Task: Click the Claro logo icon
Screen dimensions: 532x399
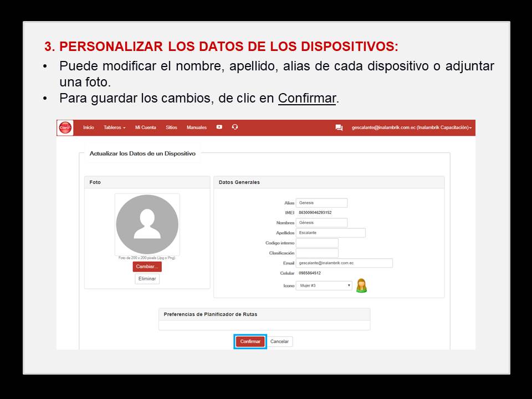Action: point(65,127)
